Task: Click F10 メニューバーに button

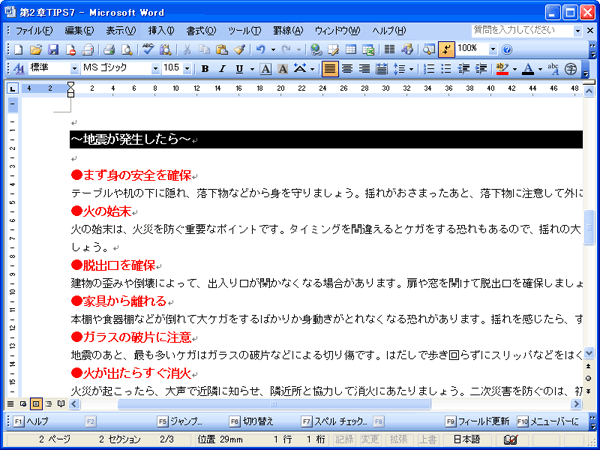Action: tap(548, 421)
